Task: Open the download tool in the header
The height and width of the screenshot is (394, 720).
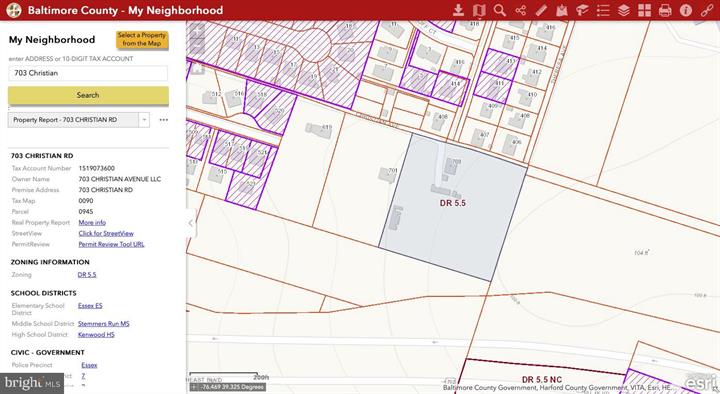Action: [x=458, y=10]
